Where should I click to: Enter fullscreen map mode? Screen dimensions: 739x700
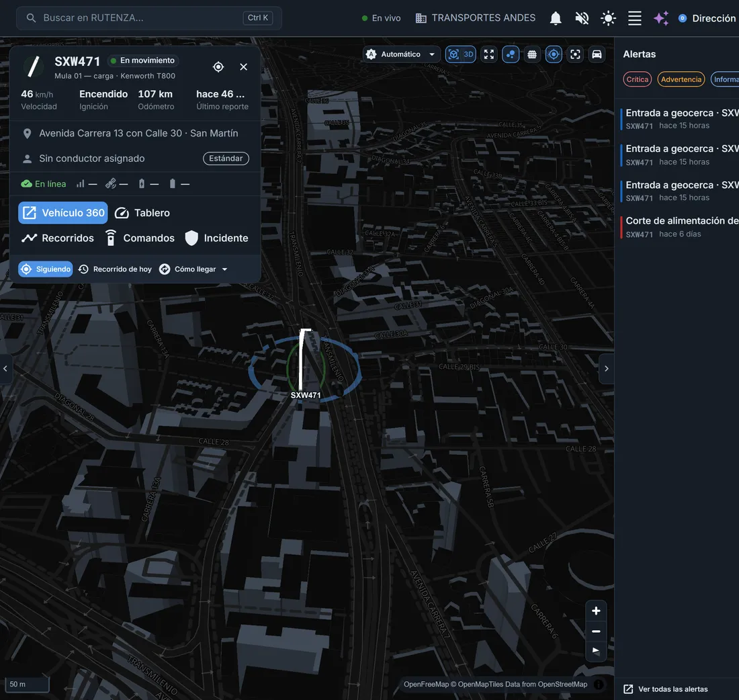(488, 54)
